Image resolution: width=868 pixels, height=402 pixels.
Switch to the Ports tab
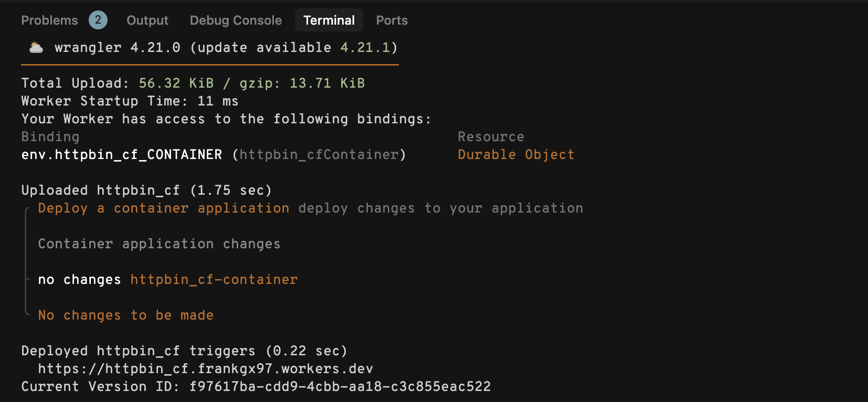[392, 20]
